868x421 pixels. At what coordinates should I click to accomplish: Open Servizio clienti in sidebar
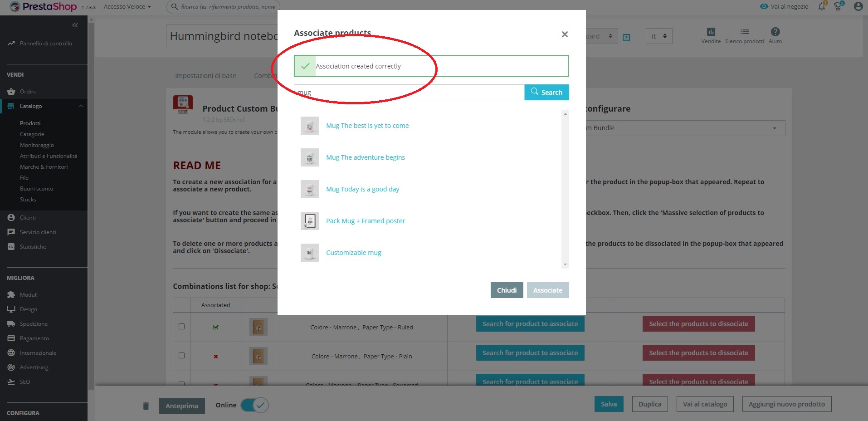point(38,232)
